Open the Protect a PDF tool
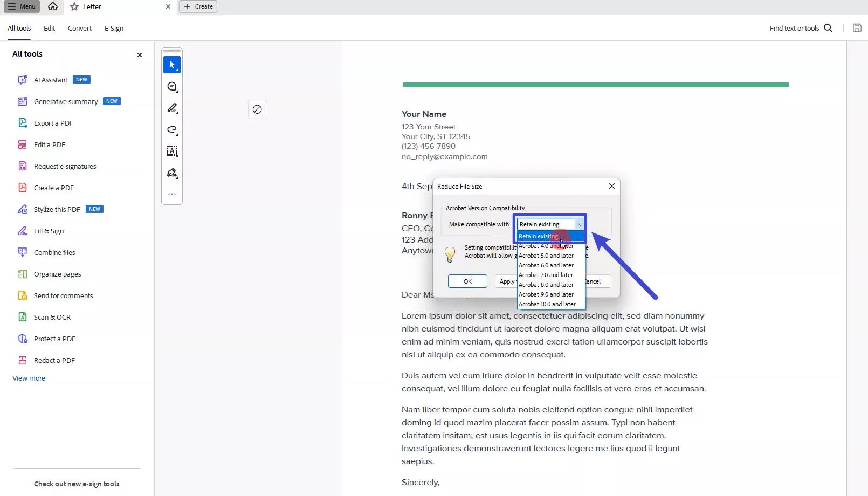868x496 pixels. point(54,339)
